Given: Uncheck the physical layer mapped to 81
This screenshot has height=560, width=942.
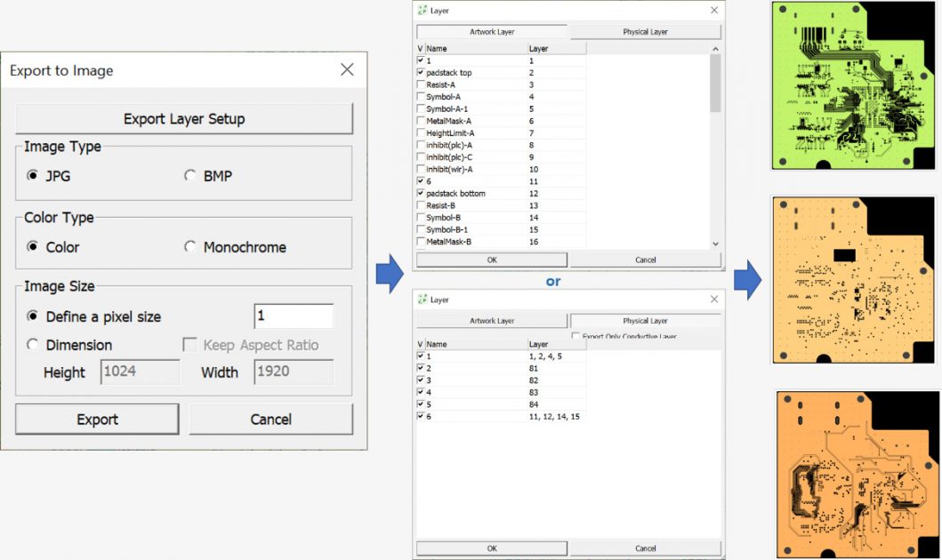Looking at the screenshot, I should pyautogui.click(x=421, y=368).
